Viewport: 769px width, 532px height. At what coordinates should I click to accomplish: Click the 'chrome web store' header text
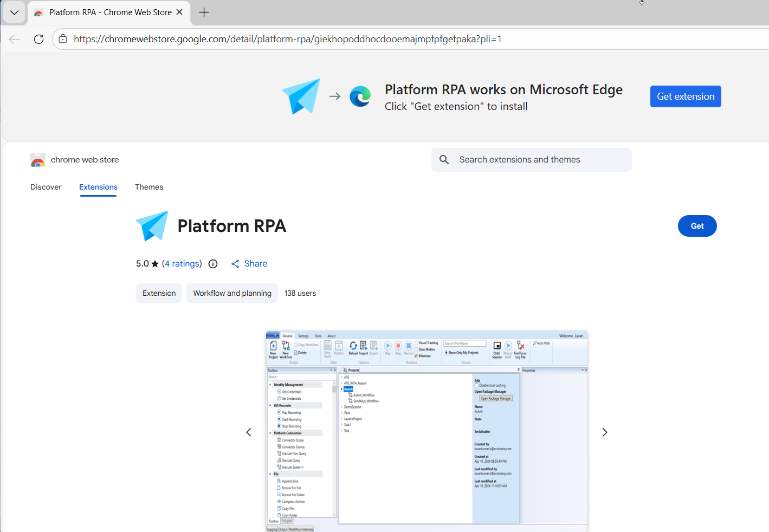click(x=85, y=160)
